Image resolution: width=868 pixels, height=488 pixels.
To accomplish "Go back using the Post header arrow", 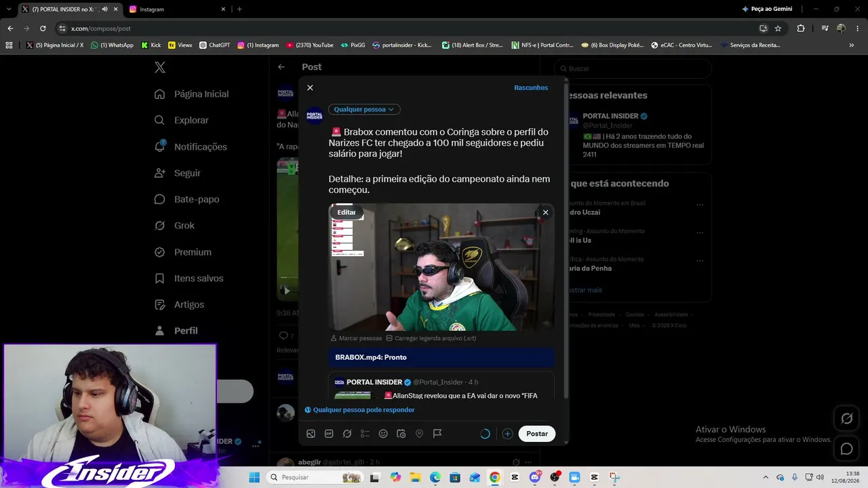I will coord(281,67).
